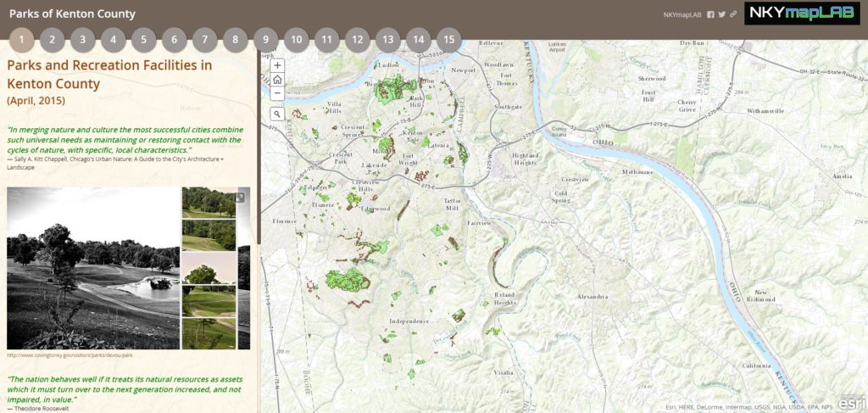Expand the photo gallery fullscreen icon

[240, 197]
